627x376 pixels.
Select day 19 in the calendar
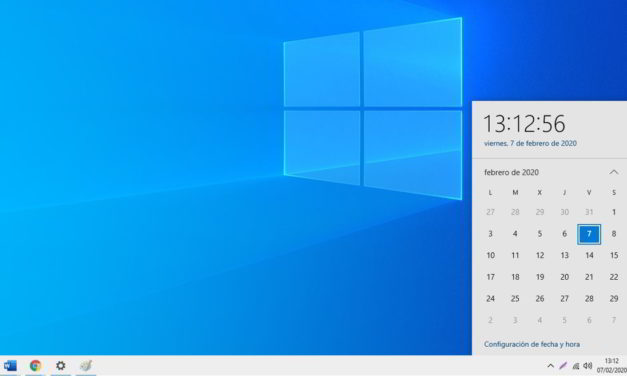540,277
